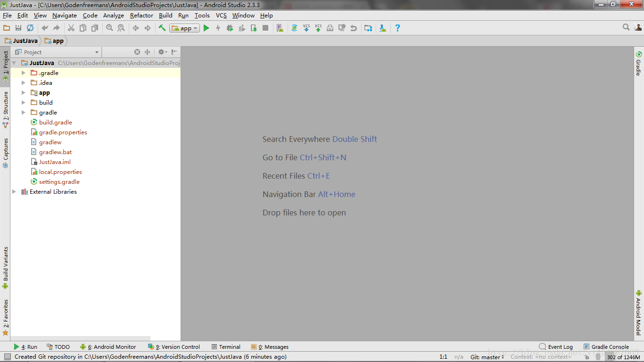
Task: Click the Stop square icon
Action: tap(265, 28)
